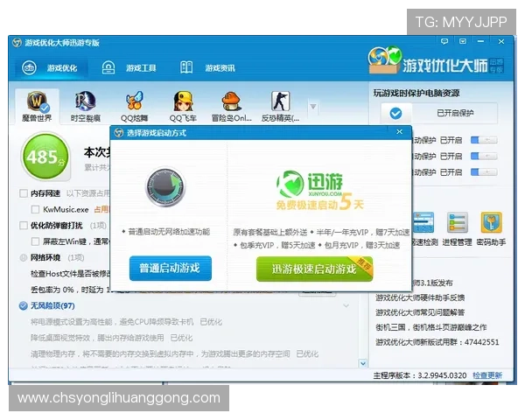
Task: Click the refresh launch icon in the dialog
Action: coord(165,186)
